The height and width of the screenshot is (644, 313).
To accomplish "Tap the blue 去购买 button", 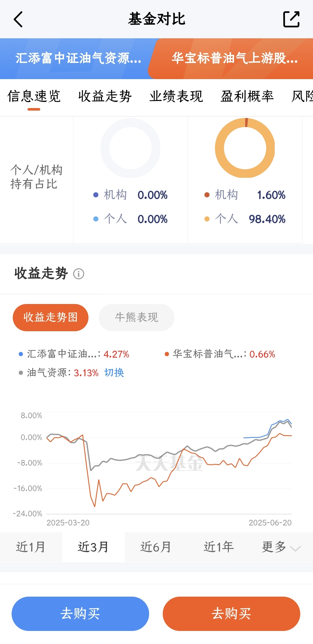I will tap(80, 614).
